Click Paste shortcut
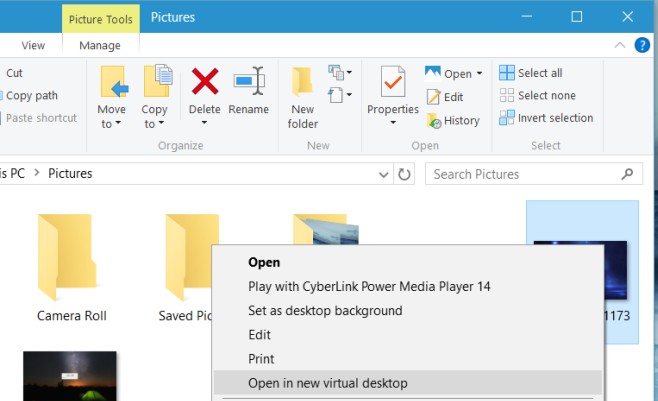This screenshot has width=658, height=401. point(41,118)
